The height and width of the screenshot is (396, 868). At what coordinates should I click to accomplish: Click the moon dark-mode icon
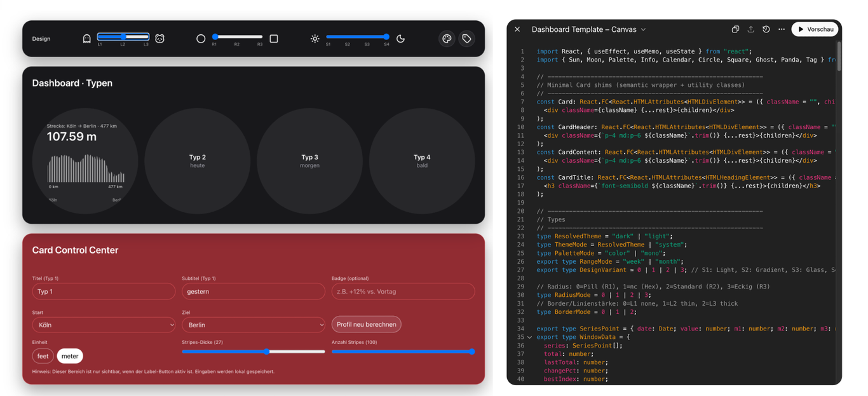click(400, 39)
